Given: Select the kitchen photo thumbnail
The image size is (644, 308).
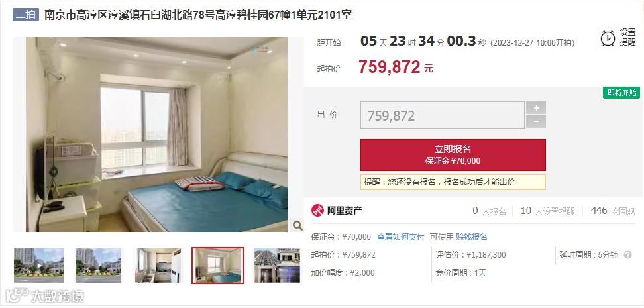Looking at the screenshot, I should click(158, 266).
